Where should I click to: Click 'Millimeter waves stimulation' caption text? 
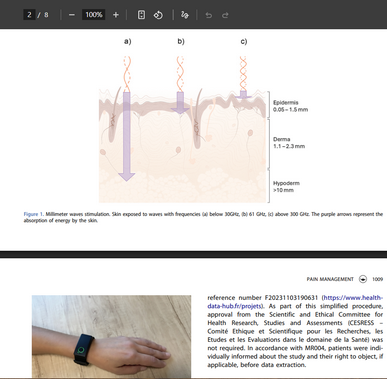click(x=77, y=214)
